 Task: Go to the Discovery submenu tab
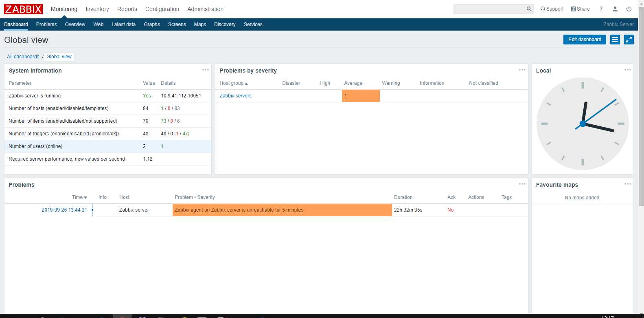pyautogui.click(x=225, y=24)
